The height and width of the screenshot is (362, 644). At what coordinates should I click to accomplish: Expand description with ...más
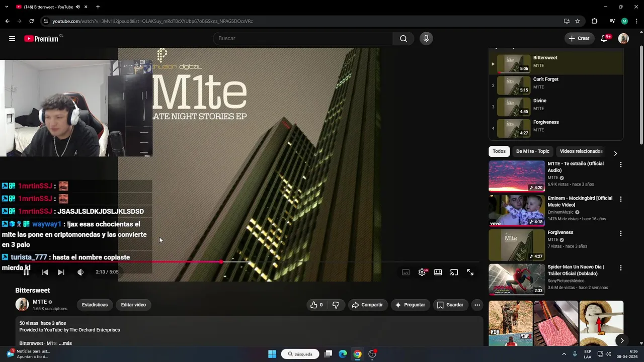click(65, 343)
